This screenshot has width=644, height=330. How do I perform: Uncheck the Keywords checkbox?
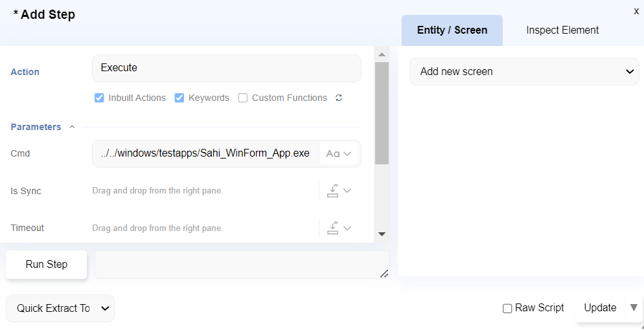pyautogui.click(x=179, y=98)
